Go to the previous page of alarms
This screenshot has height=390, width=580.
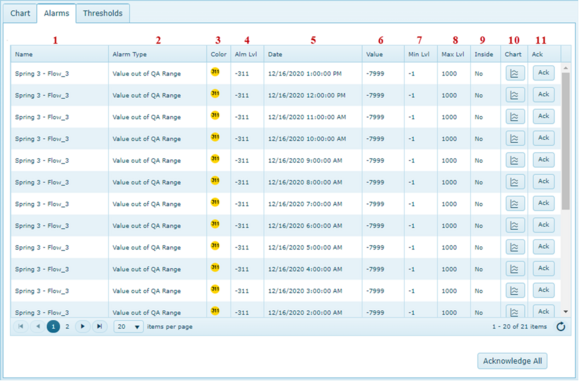[38, 326]
